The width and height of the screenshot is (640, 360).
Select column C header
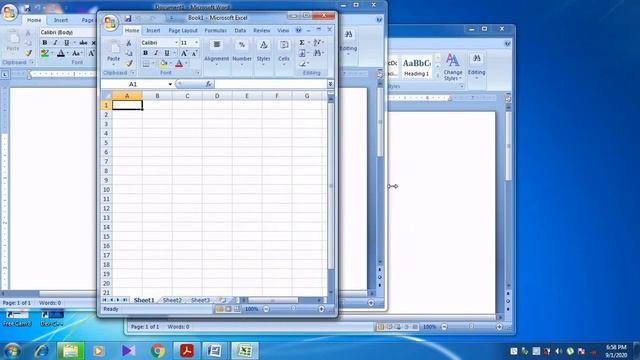point(187,96)
